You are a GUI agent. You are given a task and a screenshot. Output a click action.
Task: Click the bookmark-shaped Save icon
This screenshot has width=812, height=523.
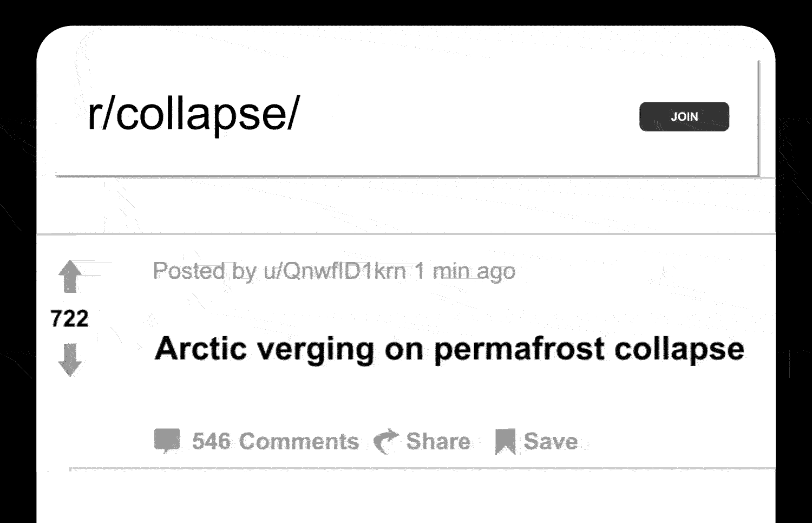point(505,440)
